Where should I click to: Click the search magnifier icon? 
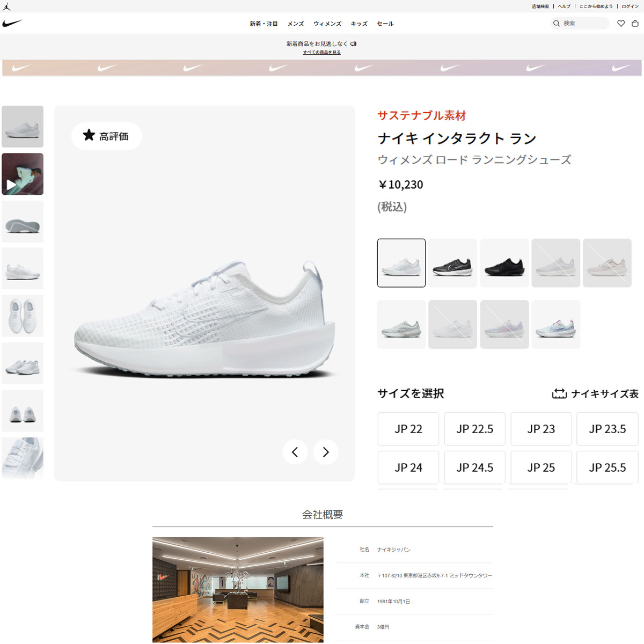coord(557,24)
